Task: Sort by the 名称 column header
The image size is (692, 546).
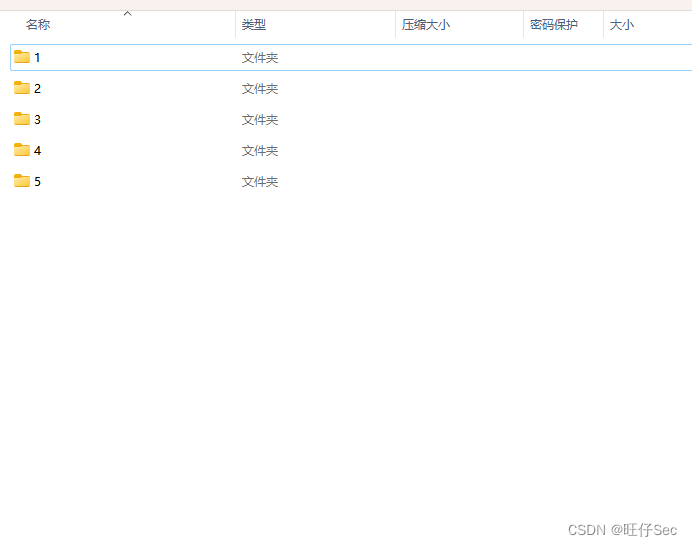Action: point(38,25)
